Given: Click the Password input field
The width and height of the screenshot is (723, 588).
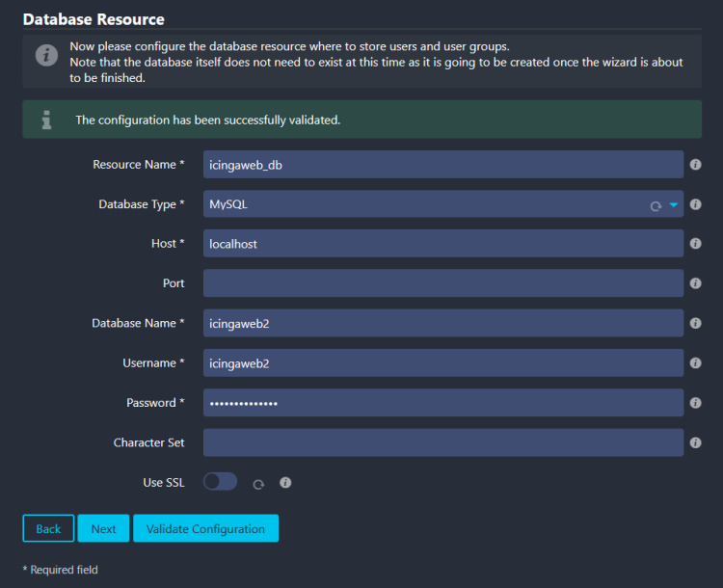Looking at the screenshot, I should tap(442, 403).
